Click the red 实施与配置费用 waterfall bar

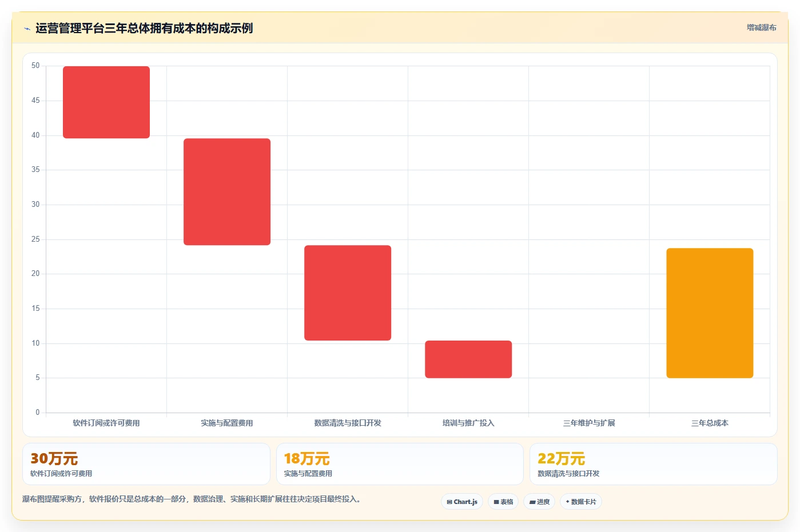click(227, 192)
